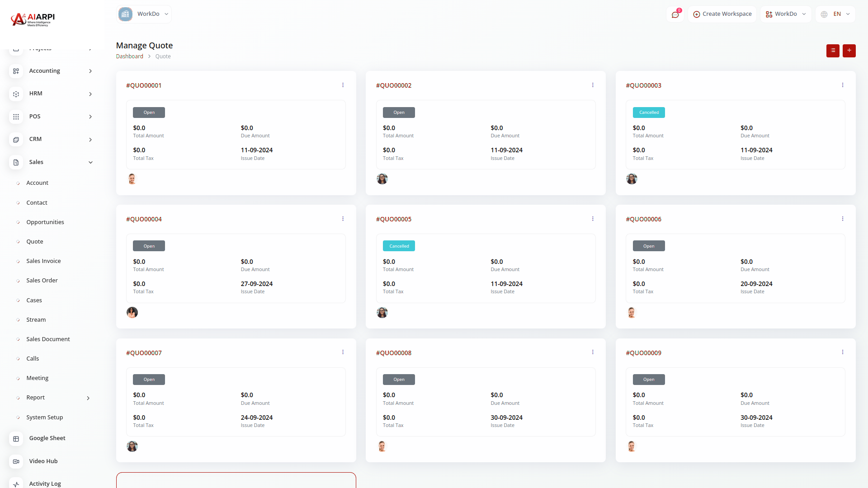Open the WorkDo workspace dropdown
The height and width of the screenshot is (488, 868).
[144, 14]
